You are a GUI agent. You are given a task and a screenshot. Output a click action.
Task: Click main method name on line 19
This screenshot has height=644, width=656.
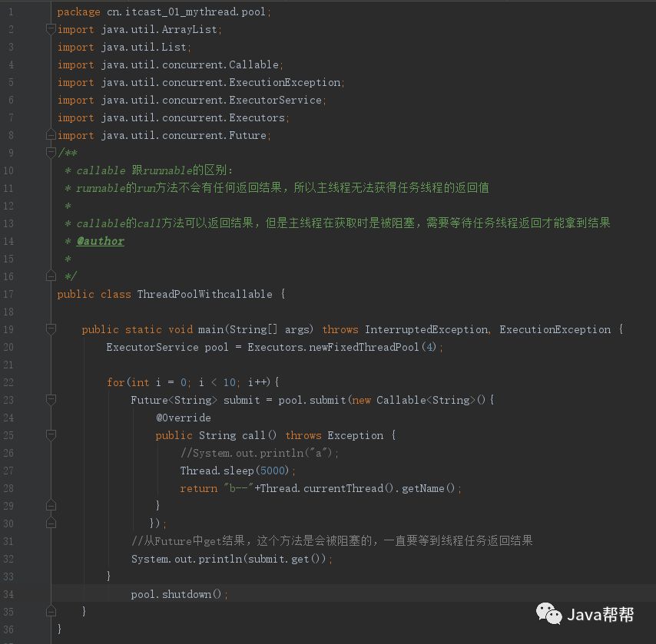coord(210,329)
